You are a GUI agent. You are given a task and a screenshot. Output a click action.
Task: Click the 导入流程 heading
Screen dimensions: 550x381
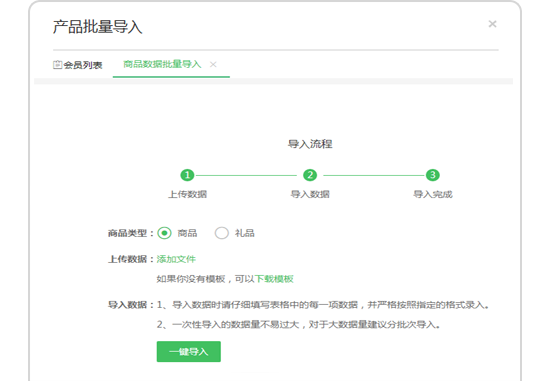click(x=310, y=144)
